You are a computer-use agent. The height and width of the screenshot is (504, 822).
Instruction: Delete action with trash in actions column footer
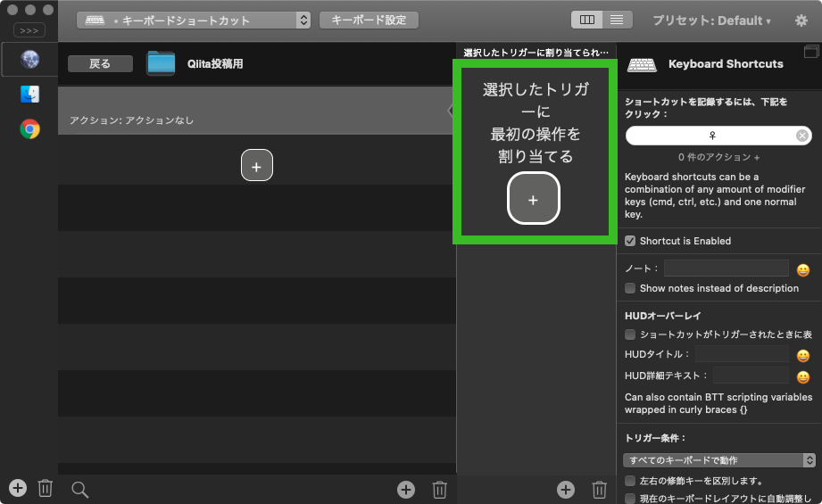point(599,490)
